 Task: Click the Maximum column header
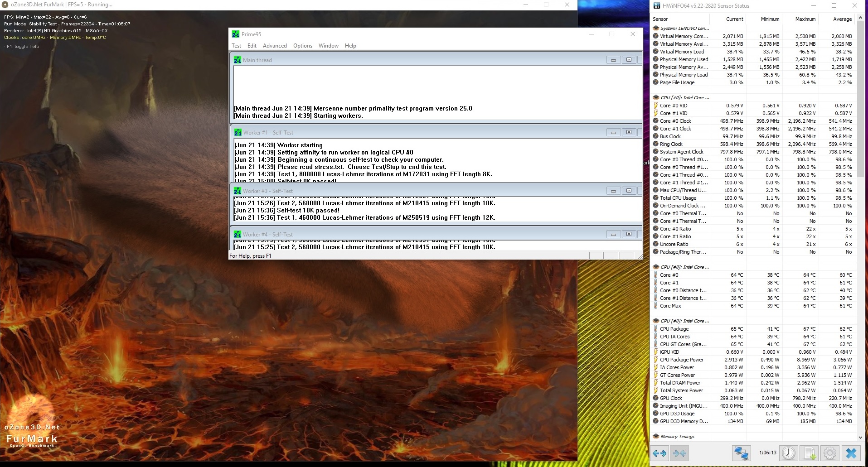[800, 19]
